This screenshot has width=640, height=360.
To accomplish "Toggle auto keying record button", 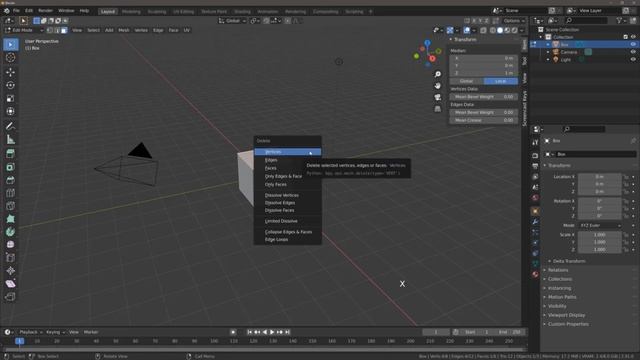I will click(233, 332).
